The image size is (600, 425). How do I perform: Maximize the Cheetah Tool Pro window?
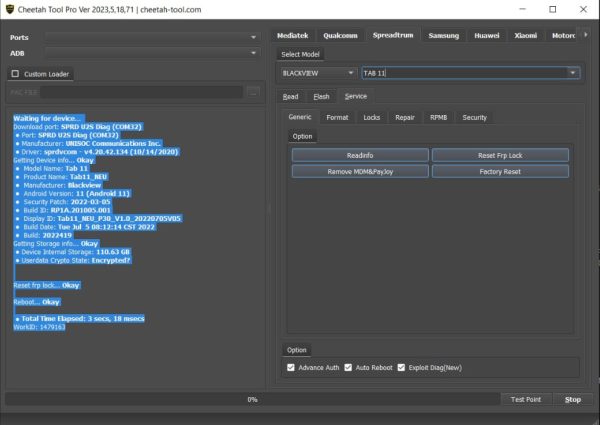click(553, 9)
